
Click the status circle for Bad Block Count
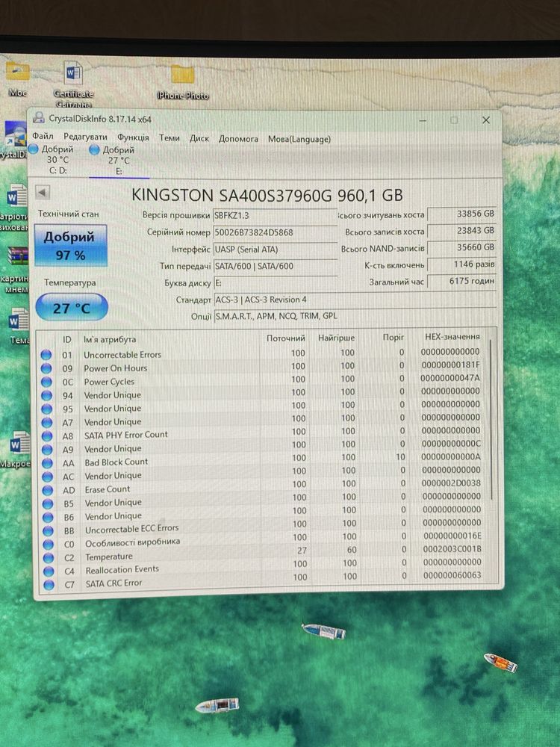click(47, 462)
